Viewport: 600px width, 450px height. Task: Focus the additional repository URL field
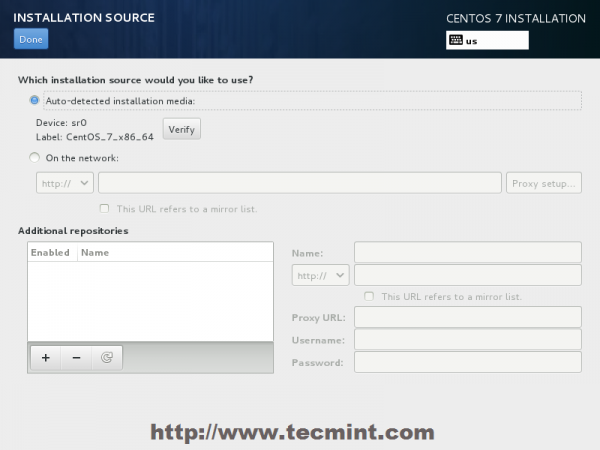468,275
